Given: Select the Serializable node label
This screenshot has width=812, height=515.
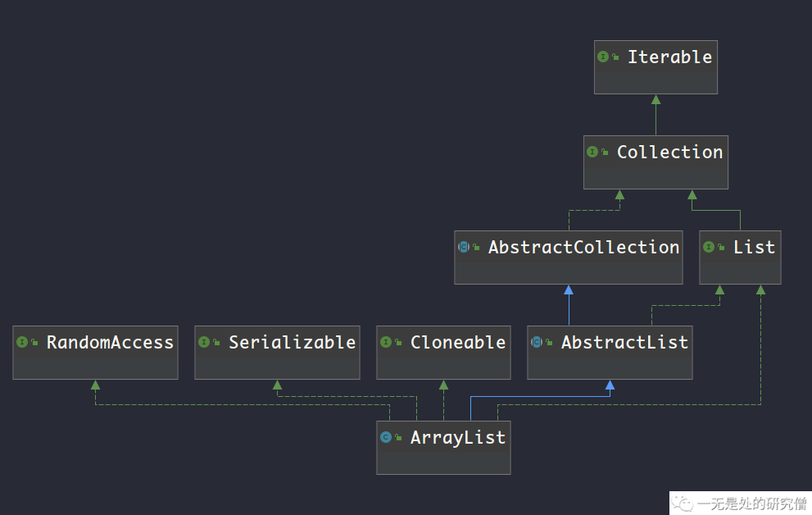Looking at the screenshot, I should click(x=292, y=342).
